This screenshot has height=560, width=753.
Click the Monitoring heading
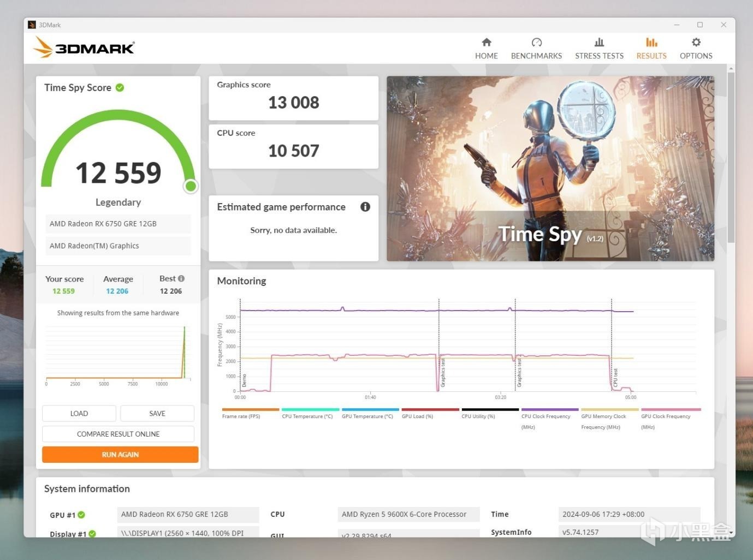241,281
